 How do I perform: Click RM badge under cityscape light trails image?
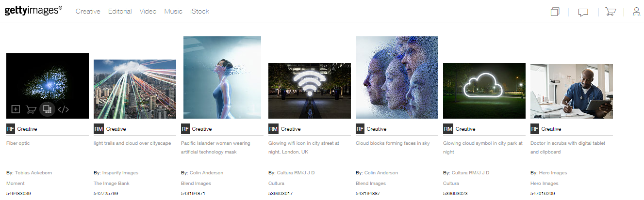tap(98, 129)
